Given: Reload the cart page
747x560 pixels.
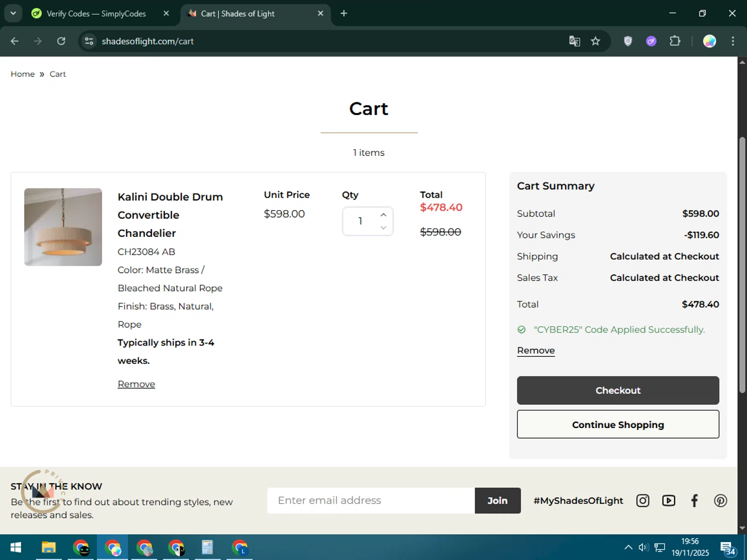Looking at the screenshot, I should point(61,41).
